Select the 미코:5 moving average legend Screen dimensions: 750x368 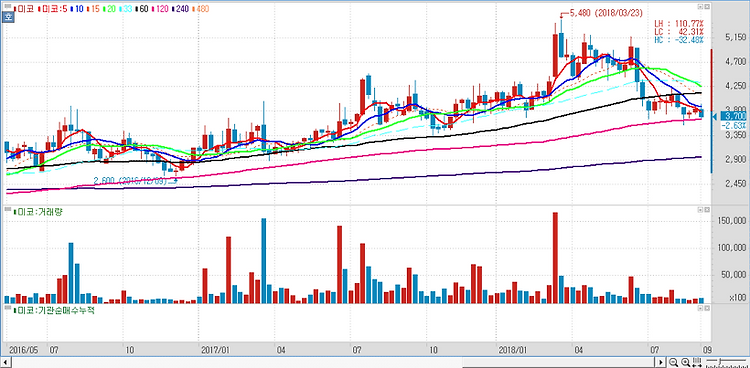53,9
